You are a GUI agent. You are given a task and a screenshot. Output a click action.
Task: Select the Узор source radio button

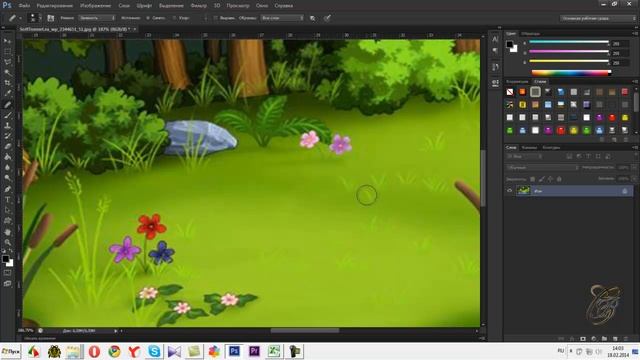click(174, 18)
